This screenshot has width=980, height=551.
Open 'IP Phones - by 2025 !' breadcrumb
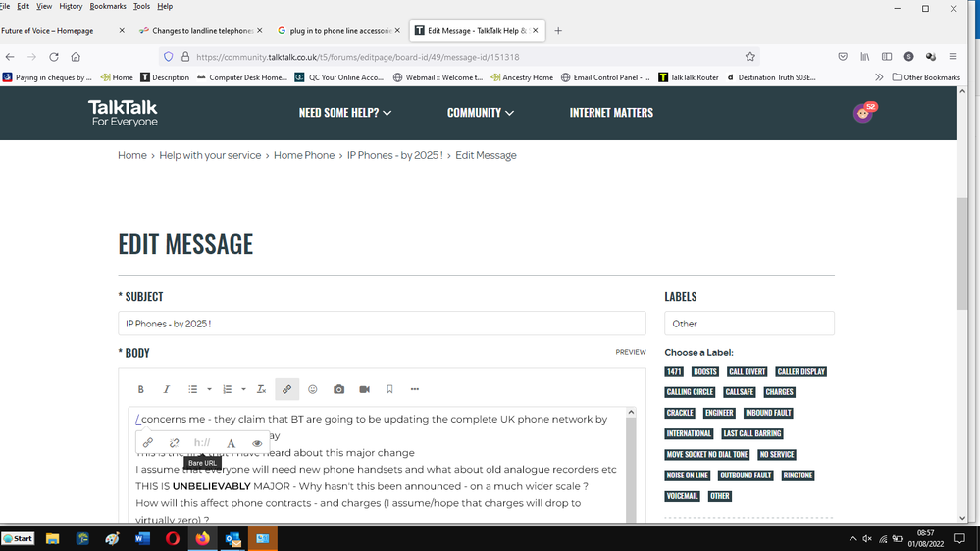[x=395, y=155]
